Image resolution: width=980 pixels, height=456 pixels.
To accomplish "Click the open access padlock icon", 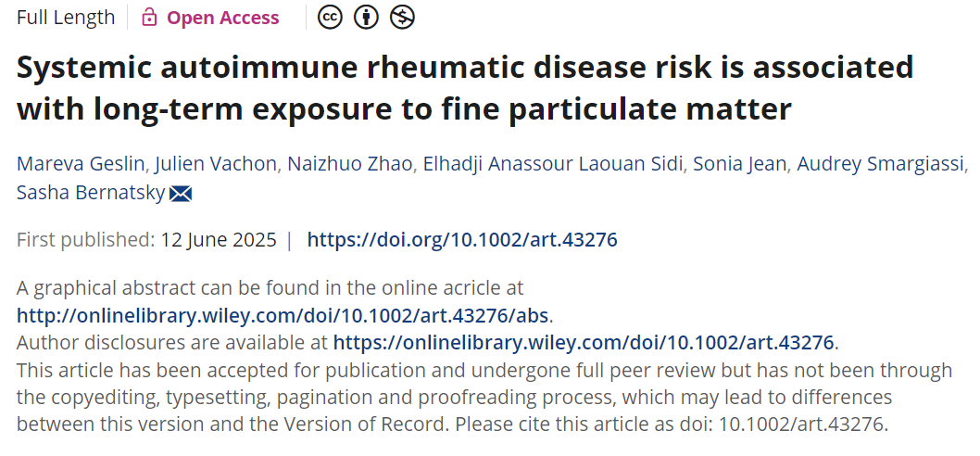I will pyautogui.click(x=149, y=18).
